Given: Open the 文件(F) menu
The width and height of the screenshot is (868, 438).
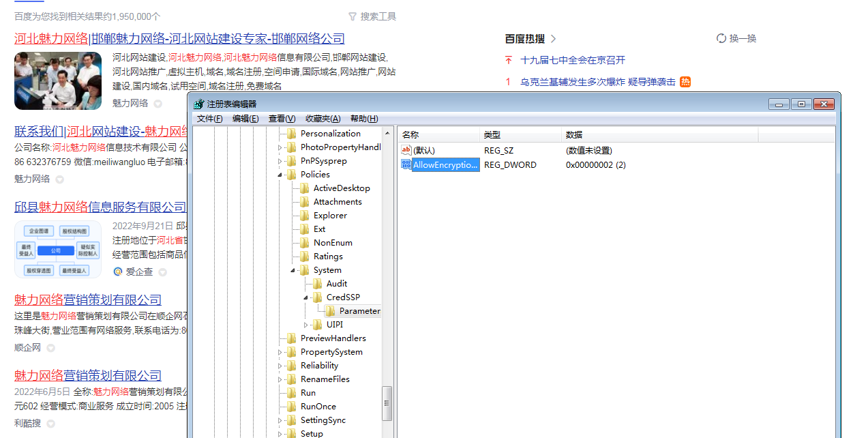Looking at the screenshot, I should coord(209,119).
